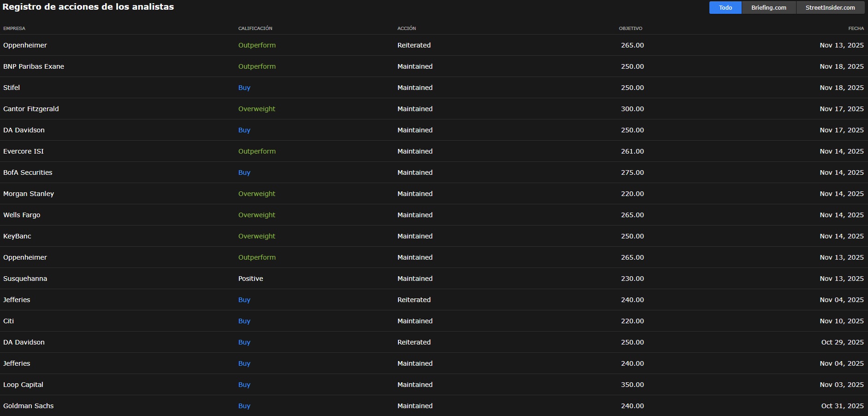Click the ACCIÓN column header
868x416 pixels.
(x=406, y=29)
